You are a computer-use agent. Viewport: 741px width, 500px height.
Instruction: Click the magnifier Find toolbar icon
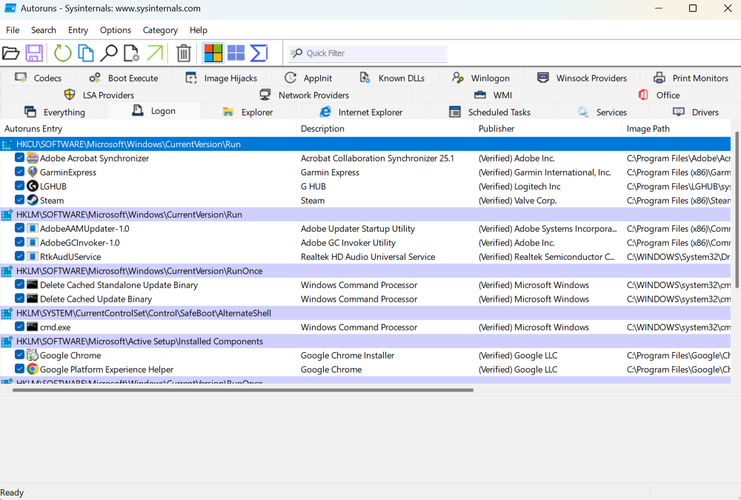tap(109, 53)
